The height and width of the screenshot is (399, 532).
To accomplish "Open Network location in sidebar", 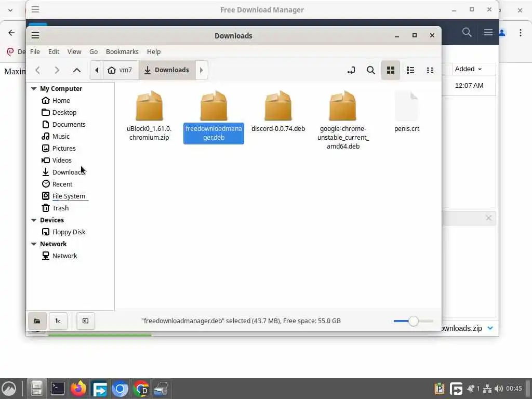I will (x=64, y=256).
